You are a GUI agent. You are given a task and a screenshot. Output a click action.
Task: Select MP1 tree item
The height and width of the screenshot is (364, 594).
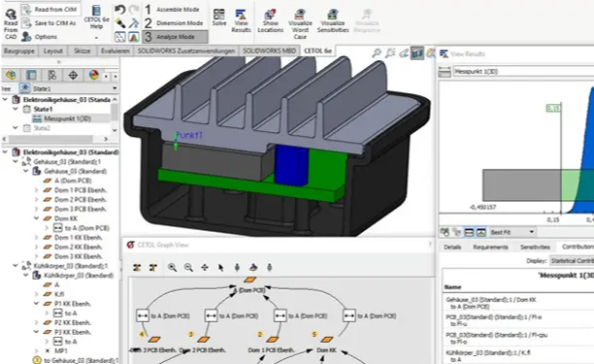[x=60, y=351]
